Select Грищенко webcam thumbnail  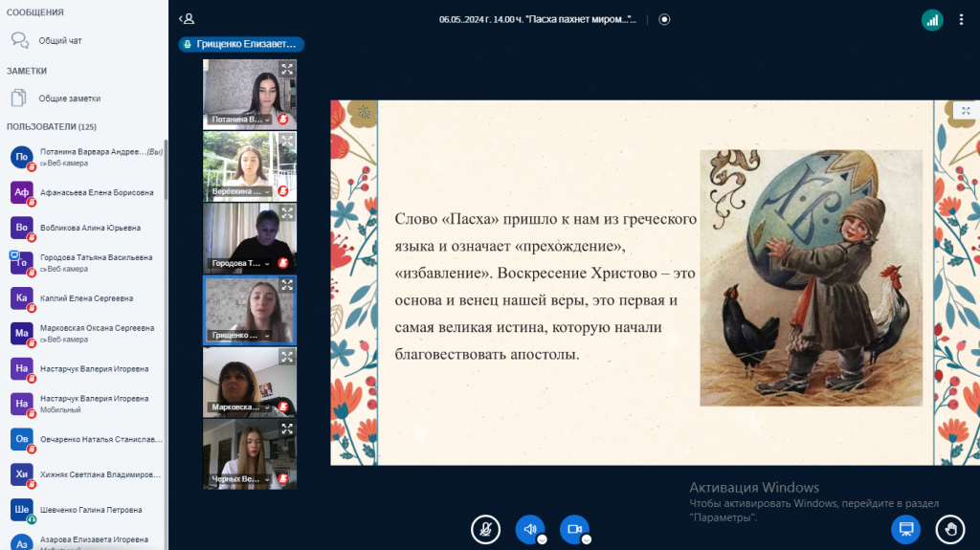pos(250,311)
